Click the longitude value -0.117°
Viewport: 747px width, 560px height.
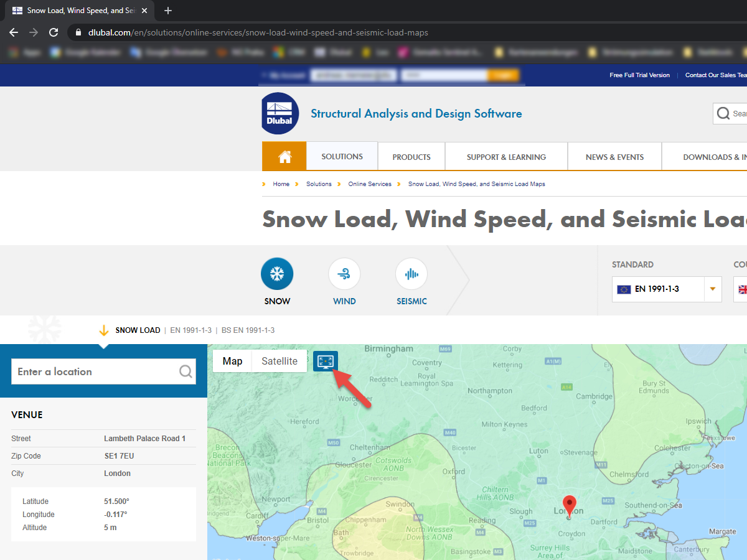click(x=115, y=515)
